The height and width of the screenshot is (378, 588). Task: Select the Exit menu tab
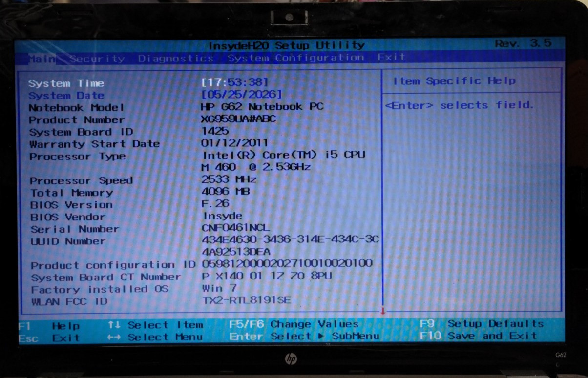[x=391, y=57]
